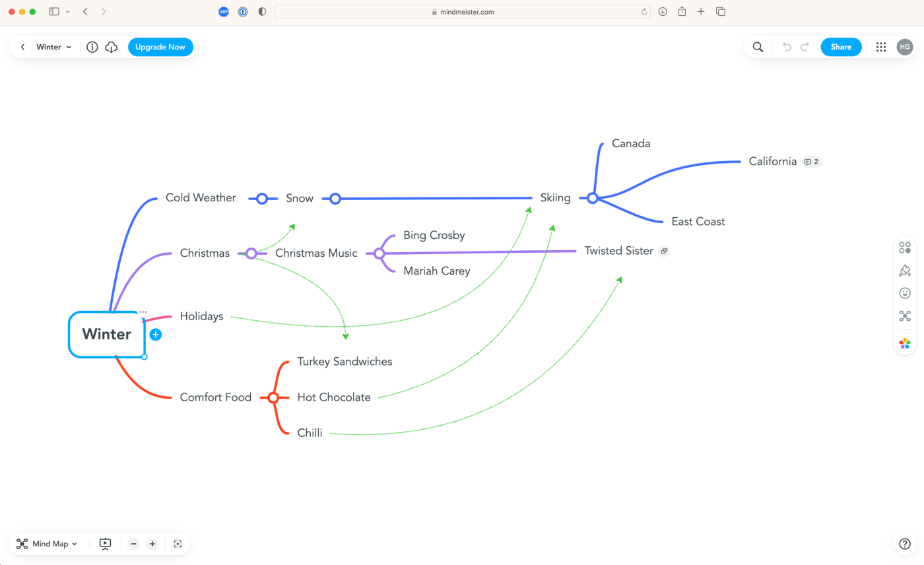The image size is (924, 565).
Task: Select the Canada topic
Action: pyautogui.click(x=631, y=143)
